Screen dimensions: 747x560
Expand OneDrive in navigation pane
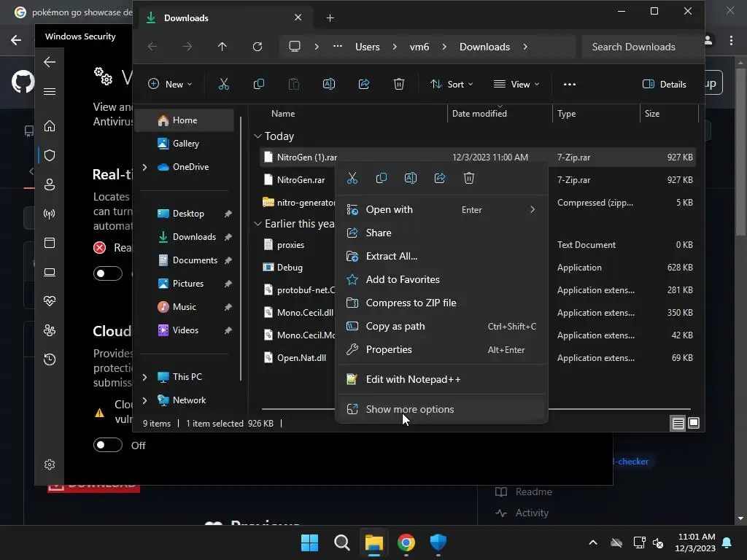point(145,167)
